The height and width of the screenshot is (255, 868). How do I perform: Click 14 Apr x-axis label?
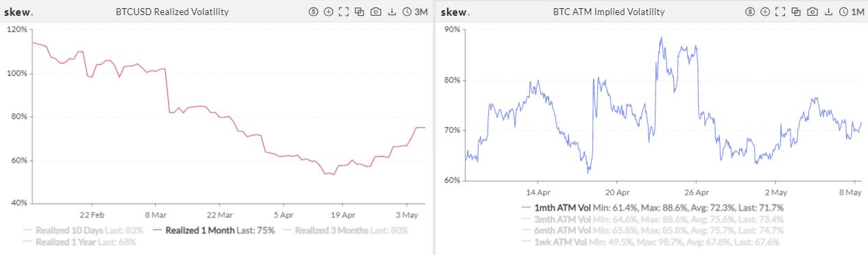pos(538,192)
